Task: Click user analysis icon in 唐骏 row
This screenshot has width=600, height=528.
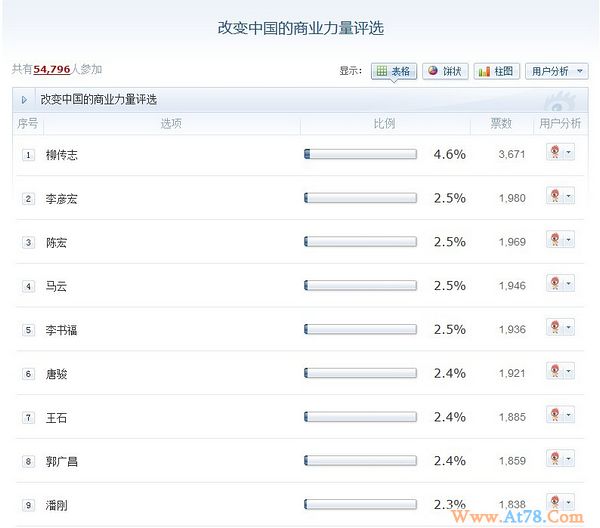Action: point(554,372)
